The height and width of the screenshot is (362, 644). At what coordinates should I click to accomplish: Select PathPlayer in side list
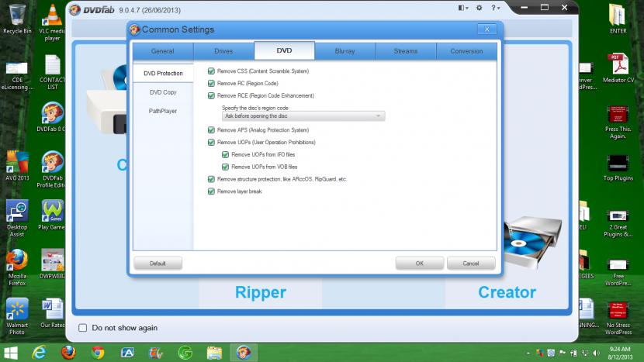(163, 111)
